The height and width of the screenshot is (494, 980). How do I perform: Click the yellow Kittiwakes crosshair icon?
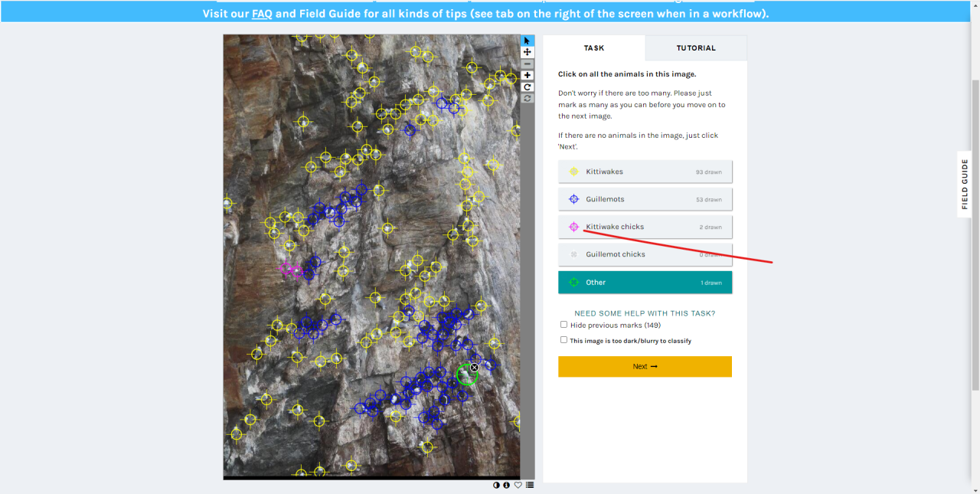pos(573,172)
